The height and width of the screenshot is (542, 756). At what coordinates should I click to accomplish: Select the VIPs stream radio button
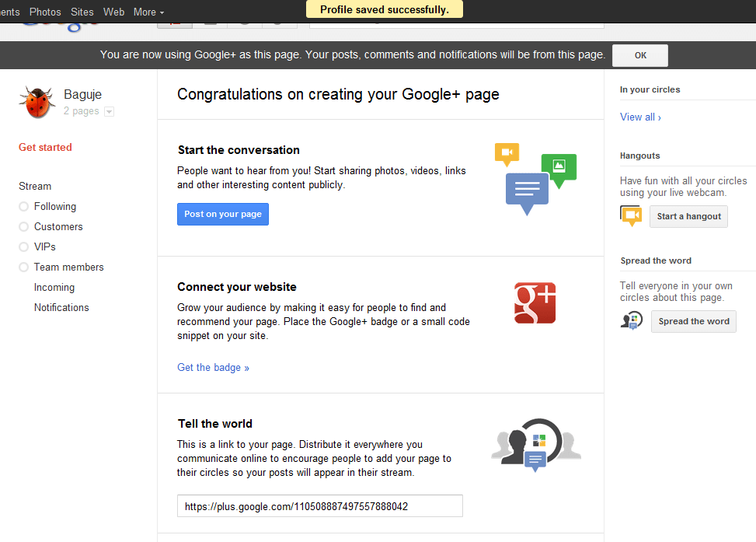pyautogui.click(x=23, y=247)
